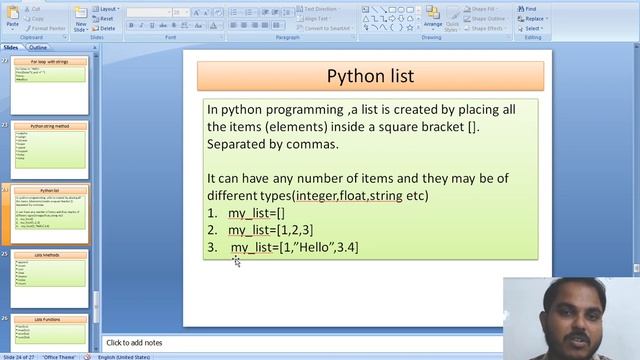Select the Isosceles Triangle shape
The image size is (640, 360).
(x=366, y=19)
